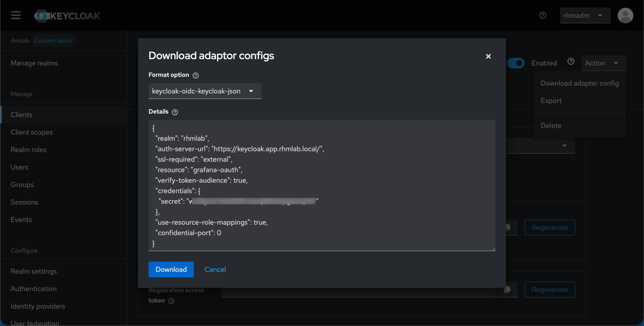
Task: Select Delete from the Action menu
Action: coord(551,126)
